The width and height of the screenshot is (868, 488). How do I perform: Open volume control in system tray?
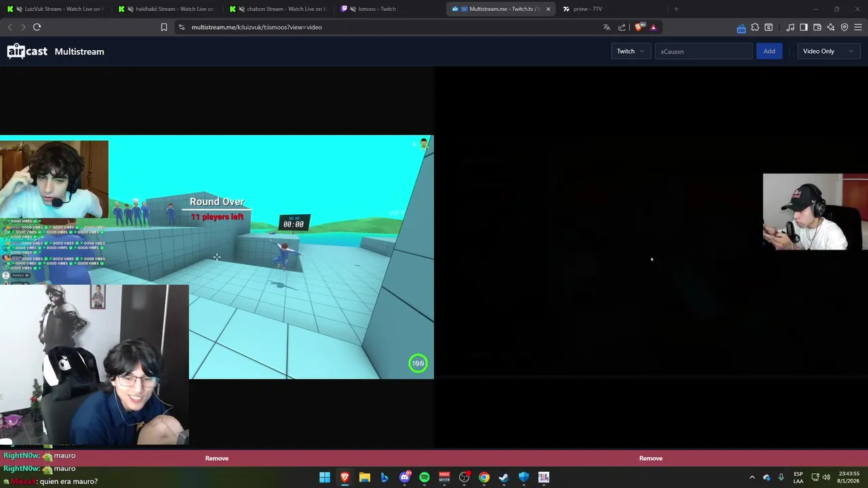[x=826, y=477]
